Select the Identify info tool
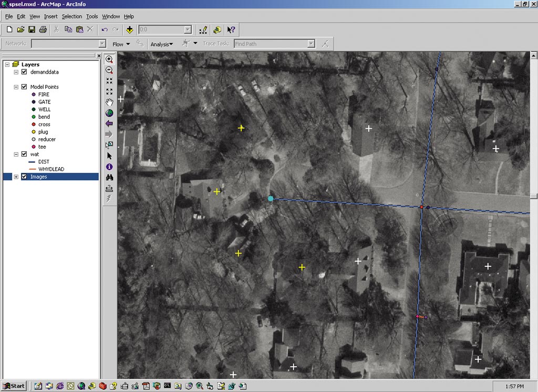The width and height of the screenshot is (538, 392). [109, 167]
